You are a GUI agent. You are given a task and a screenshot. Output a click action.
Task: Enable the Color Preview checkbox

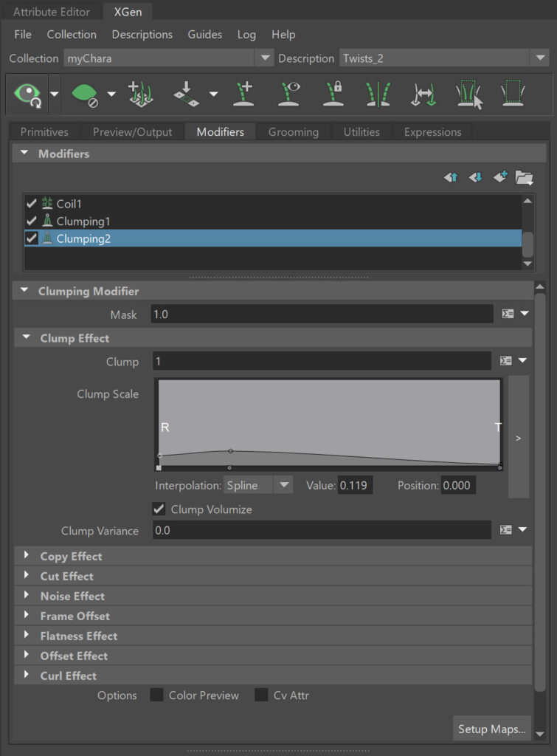pos(156,695)
